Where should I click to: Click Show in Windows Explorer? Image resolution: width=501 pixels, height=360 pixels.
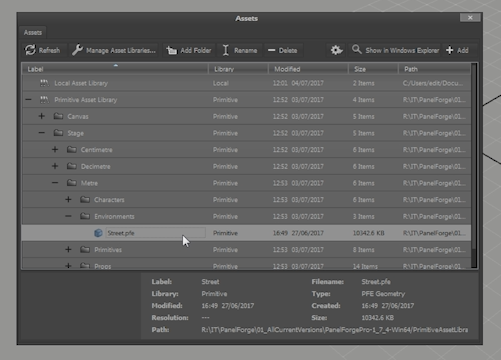point(395,50)
